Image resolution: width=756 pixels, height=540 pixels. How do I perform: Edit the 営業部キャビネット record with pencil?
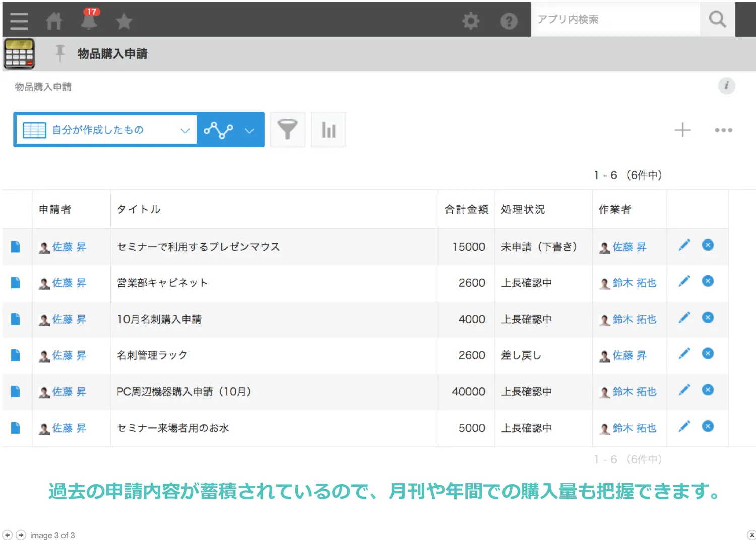pos(684,281)
